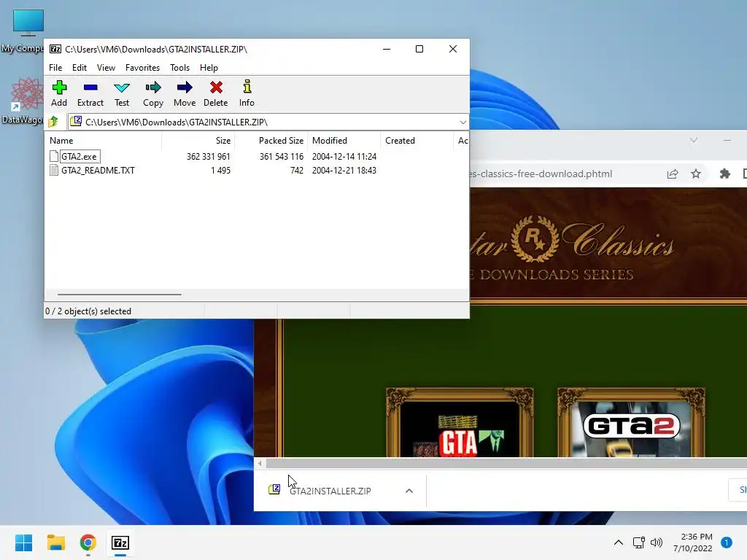This screenshot has height=560, width=747.
Task: Bookmark this page with the star icon
Action: (696, 174)
